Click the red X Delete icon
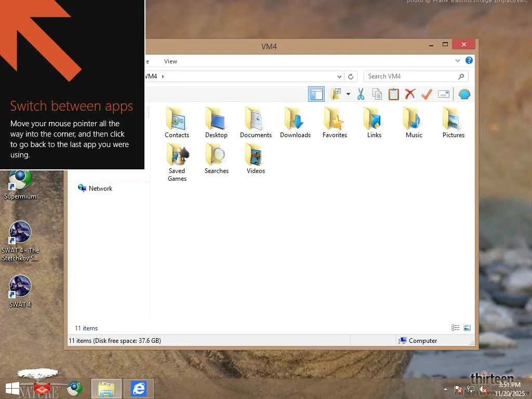Image resolution: width=532 pixels, height=399 pixels. click(x=410, y=94)
